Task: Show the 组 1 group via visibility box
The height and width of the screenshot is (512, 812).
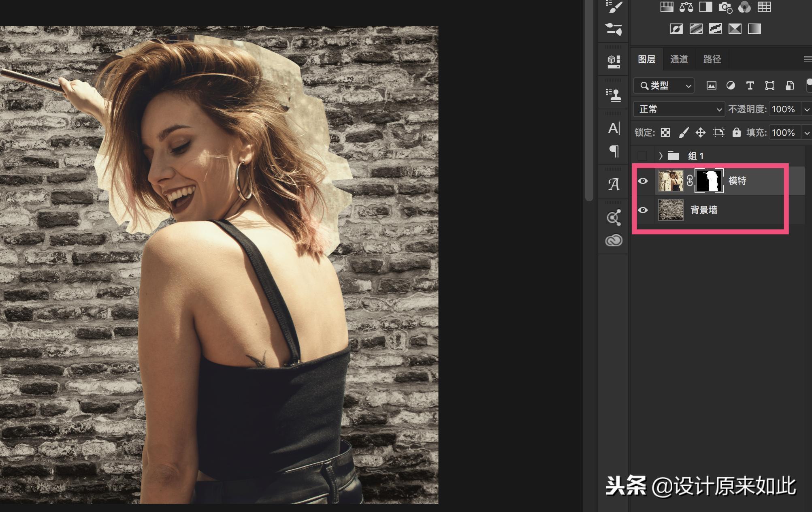Action: (642, 156)
